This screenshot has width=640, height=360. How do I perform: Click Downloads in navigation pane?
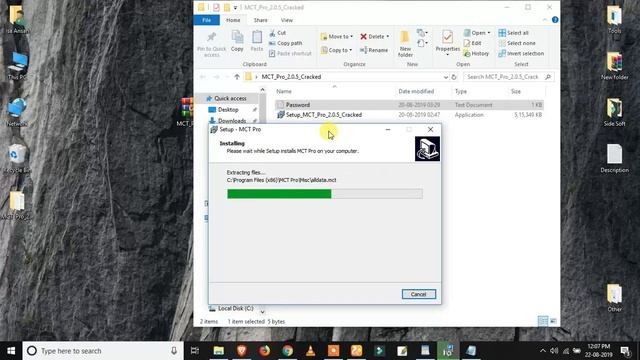pyautogui.click(x=231, y=120)
